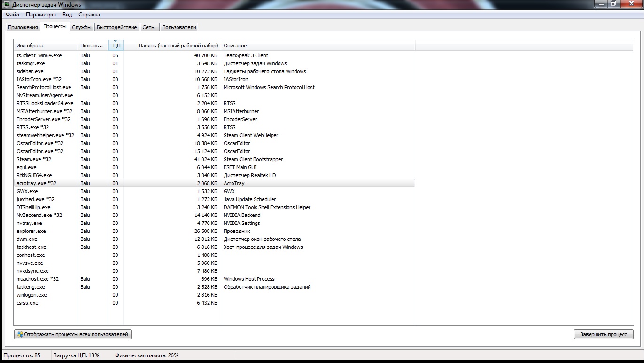Click Загрузка ЦП: 13% status text
The image size is (644, 363).
(76, 355)
